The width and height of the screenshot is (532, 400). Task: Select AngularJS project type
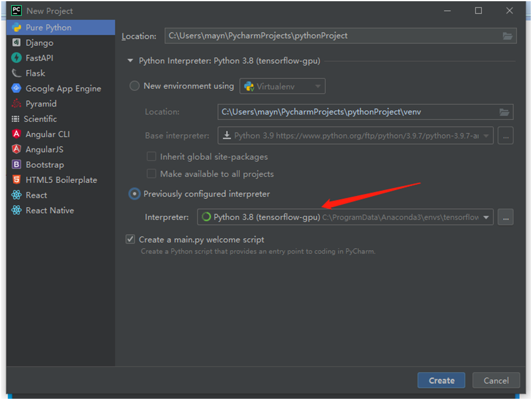pyautogui.click(x=61, y=149)
